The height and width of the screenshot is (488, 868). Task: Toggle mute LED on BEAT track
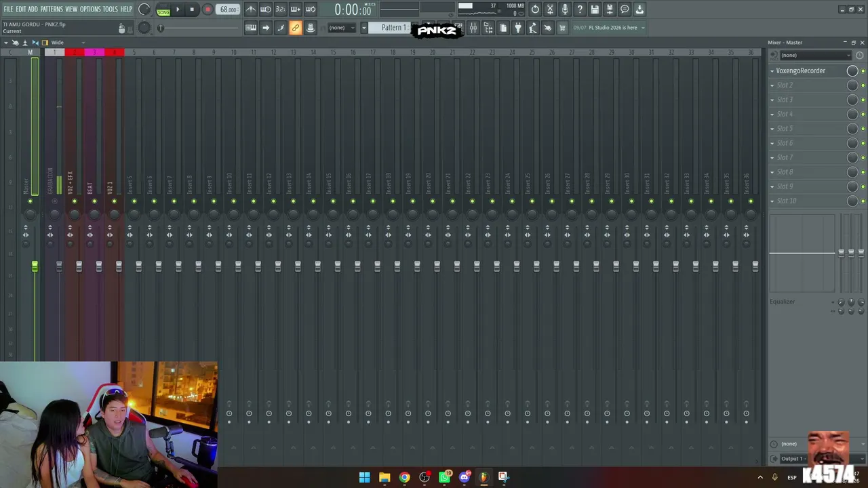coord(94,201)
